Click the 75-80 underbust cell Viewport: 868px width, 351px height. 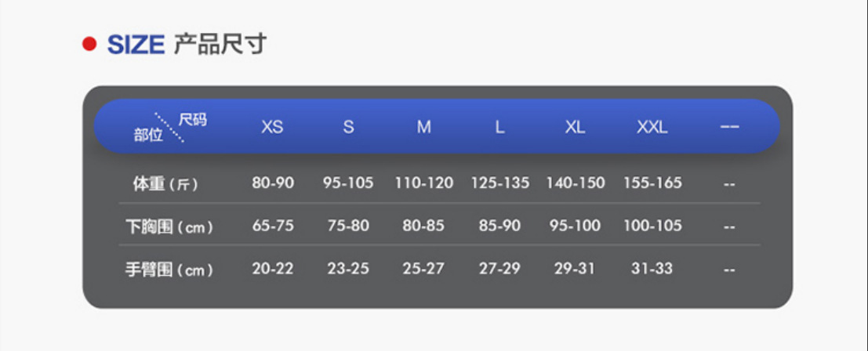[x=348, y=226]
